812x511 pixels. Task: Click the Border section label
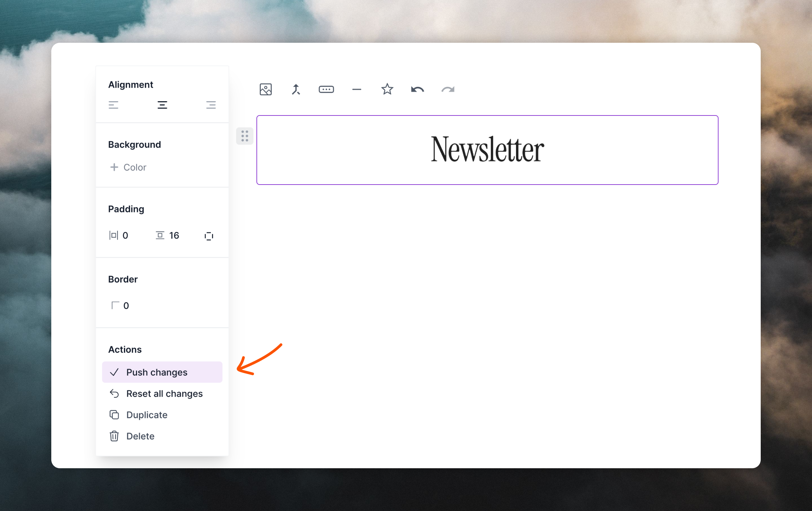[x=123, y=279]
